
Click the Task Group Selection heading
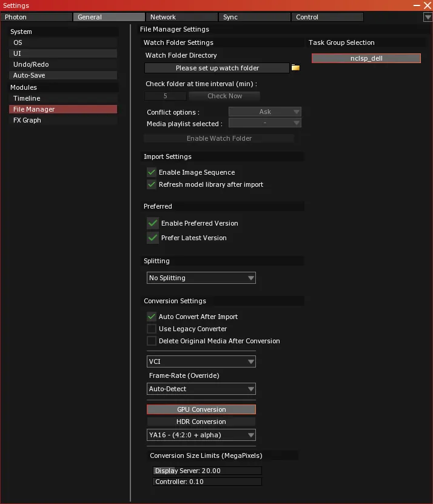pyautogui.click(x=341, y=42)
